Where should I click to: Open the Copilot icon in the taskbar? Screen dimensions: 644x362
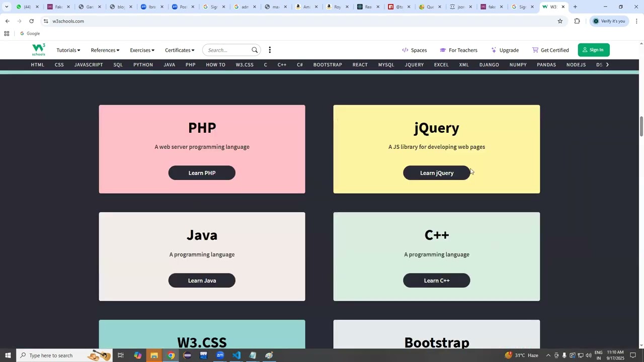point(137,355)
